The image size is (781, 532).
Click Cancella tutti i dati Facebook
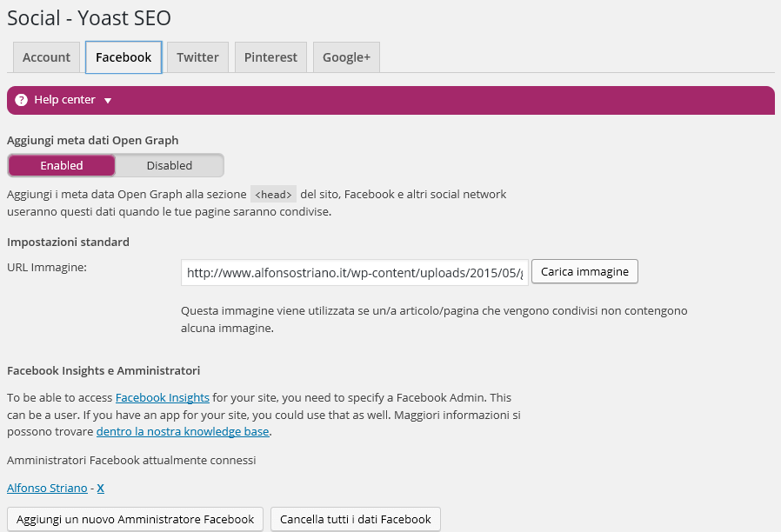pos(356,519)
